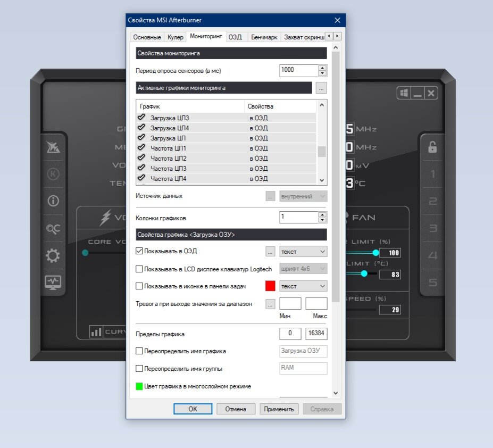Open the info (i) icon in Afterburner sidebar
This screenshot has width=493, height=448.
pos(53,201)
